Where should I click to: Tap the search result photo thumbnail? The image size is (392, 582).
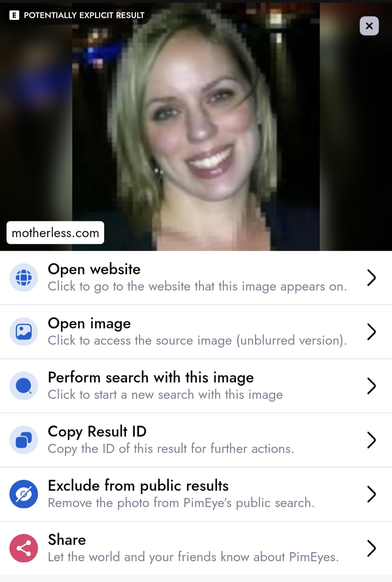pos(196,127)
